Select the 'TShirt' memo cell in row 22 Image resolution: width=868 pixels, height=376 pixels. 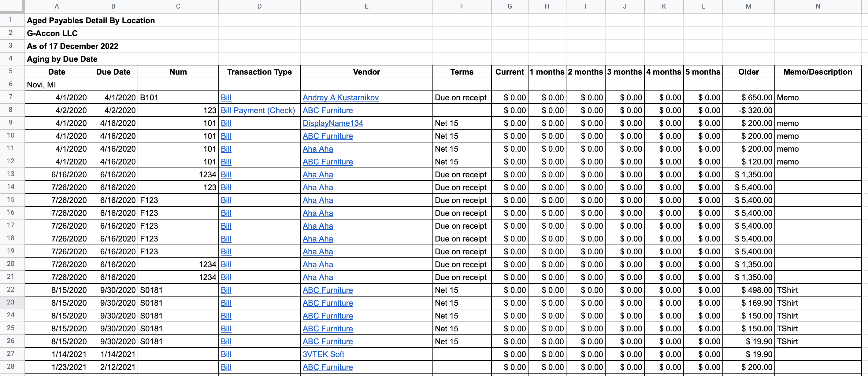click(x=818, y=290)
